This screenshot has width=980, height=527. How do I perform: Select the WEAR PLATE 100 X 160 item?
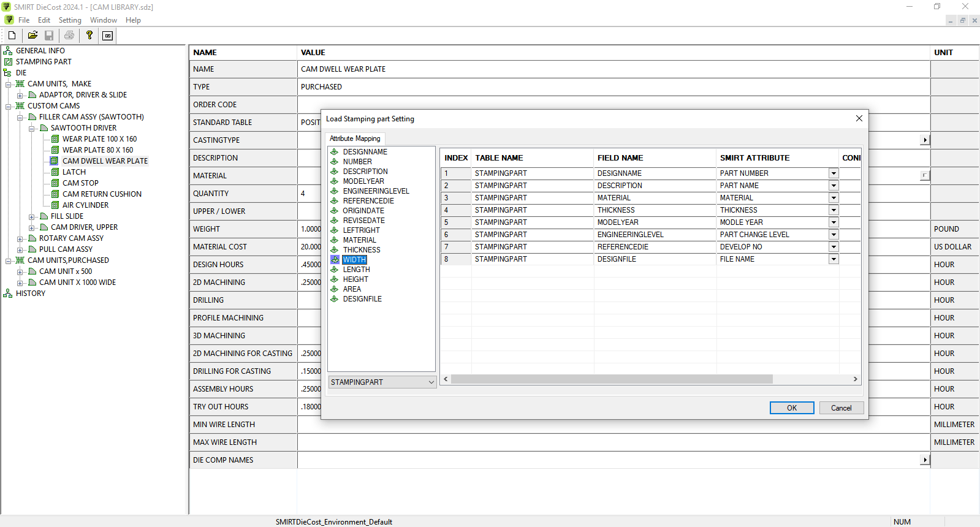[x=99, y=139]
